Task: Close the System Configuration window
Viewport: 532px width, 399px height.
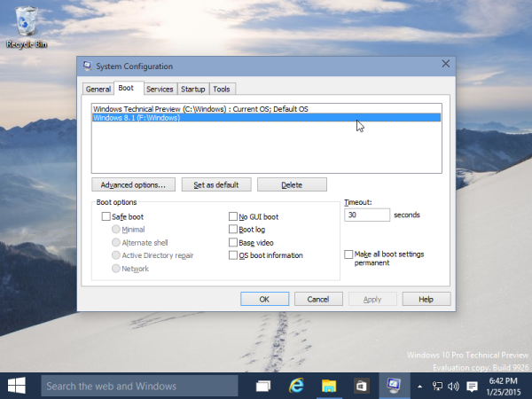Action: [445, 64]
